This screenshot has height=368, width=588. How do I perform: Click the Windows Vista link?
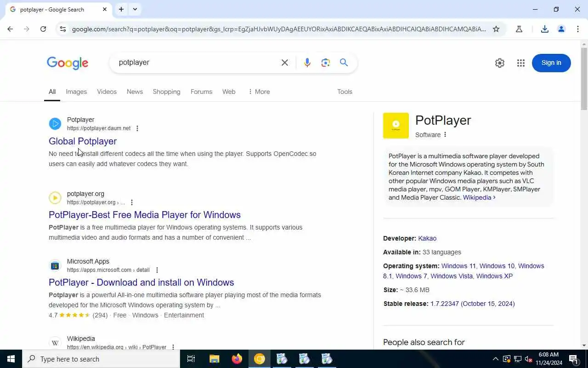[452, 276]
